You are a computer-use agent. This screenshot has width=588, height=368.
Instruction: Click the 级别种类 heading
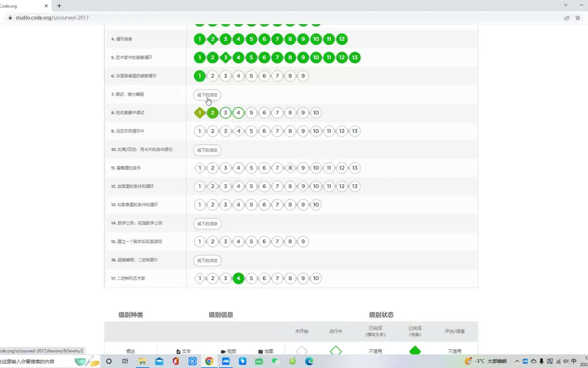(x=131, y=315)
